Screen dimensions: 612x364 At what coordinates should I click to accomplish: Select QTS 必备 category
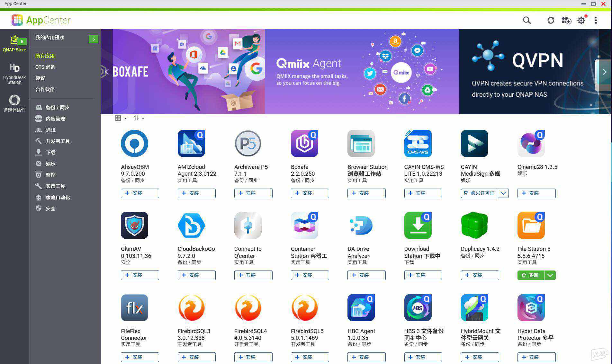pos(45,67)
